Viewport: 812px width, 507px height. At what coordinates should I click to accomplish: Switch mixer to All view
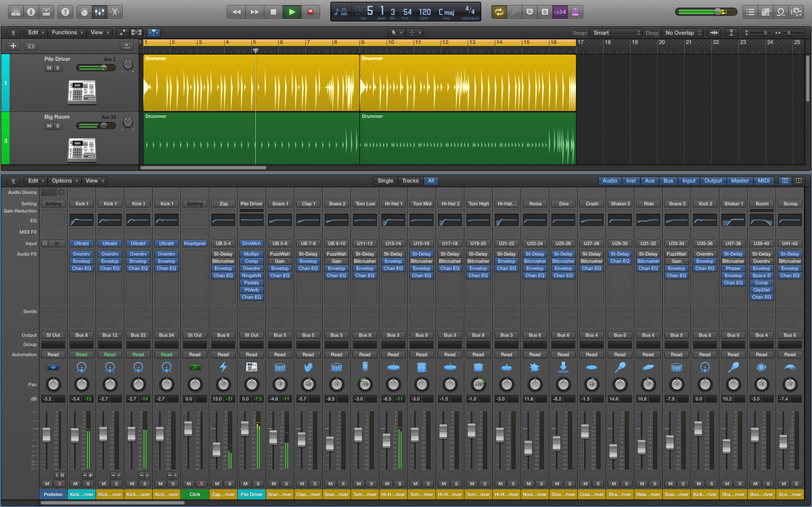click(x=431, y=180)
